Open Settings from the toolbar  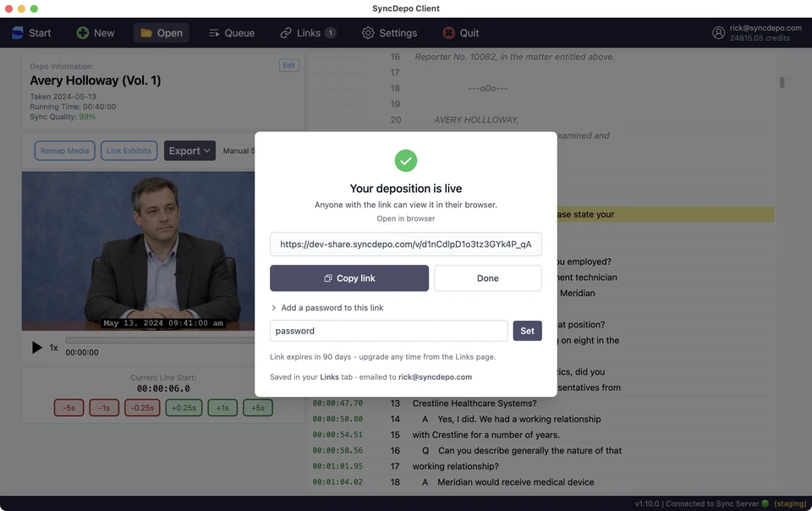tap(389, 33)
